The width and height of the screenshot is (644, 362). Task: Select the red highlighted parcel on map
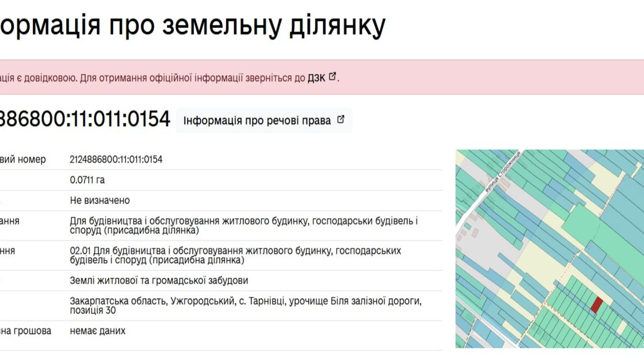597,305
